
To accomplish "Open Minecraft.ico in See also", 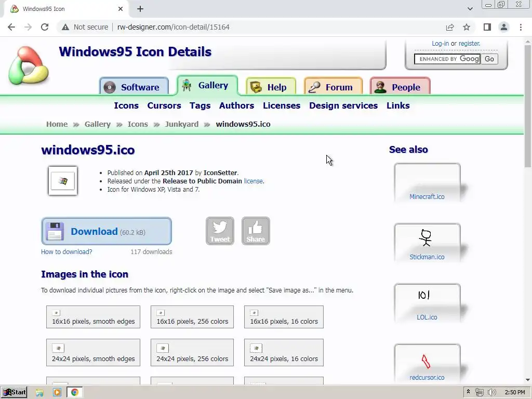I will [x=427, y=197].
